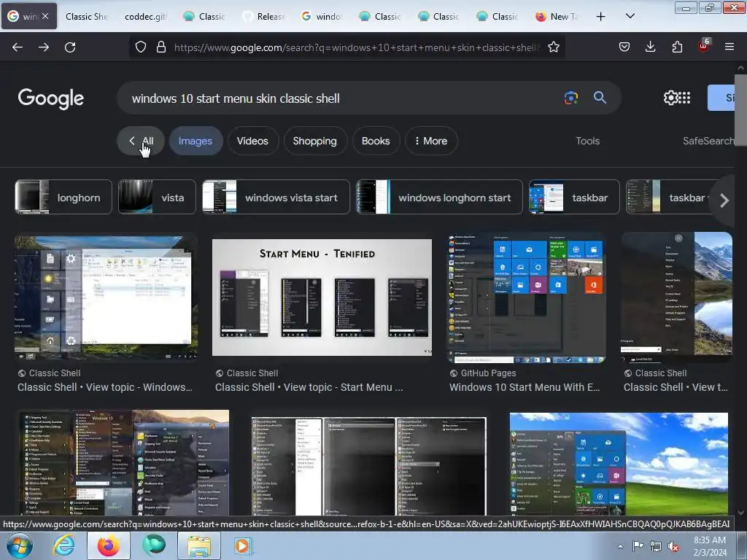Open 'Classic Shell • View topic - Start Menu' link
Viewport: 747px width, 560px height.
pyautogui.click(x=309, y=387)
